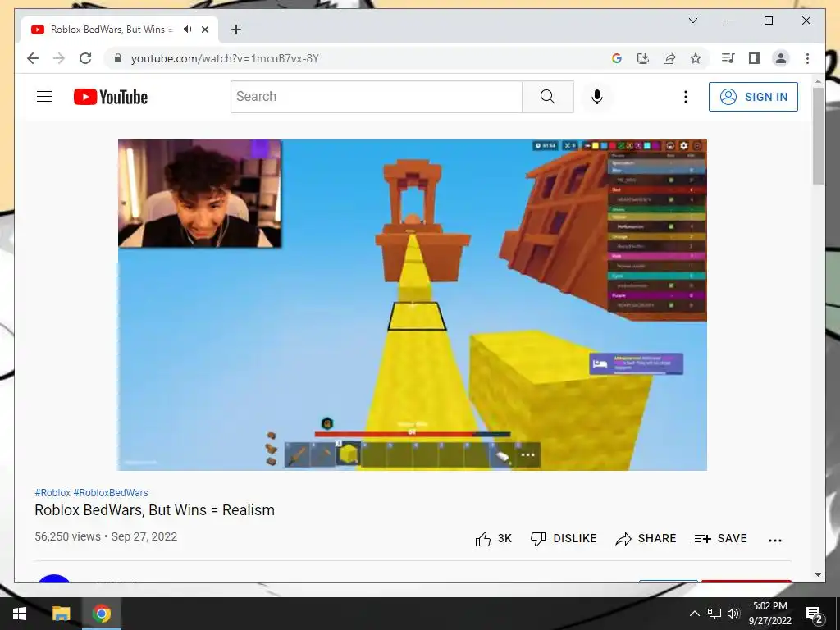
Task: Open the #Roblox hashtag link
Action: 52,492
